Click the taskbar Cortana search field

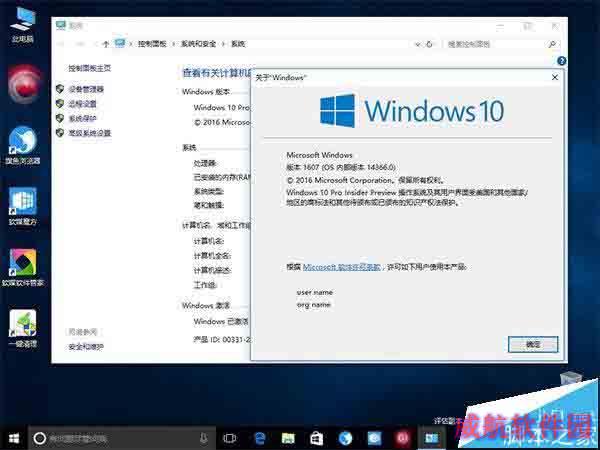coord(122,438)
